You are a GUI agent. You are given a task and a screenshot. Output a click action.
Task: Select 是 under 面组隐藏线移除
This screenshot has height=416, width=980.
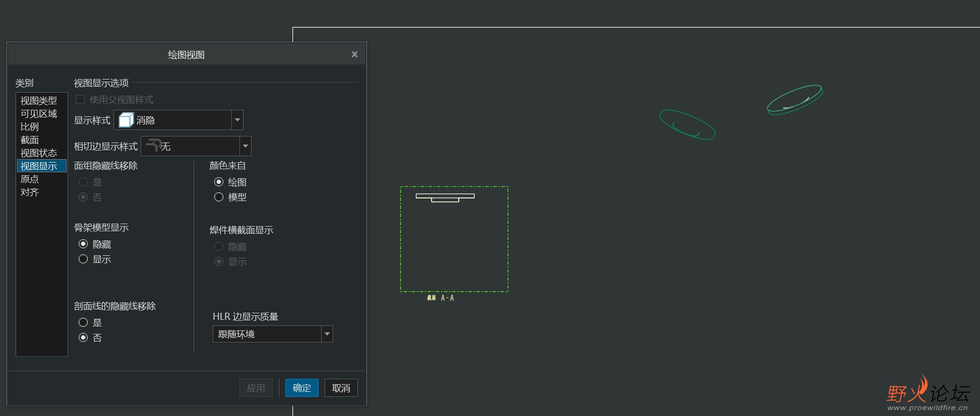tap(83, 182)
